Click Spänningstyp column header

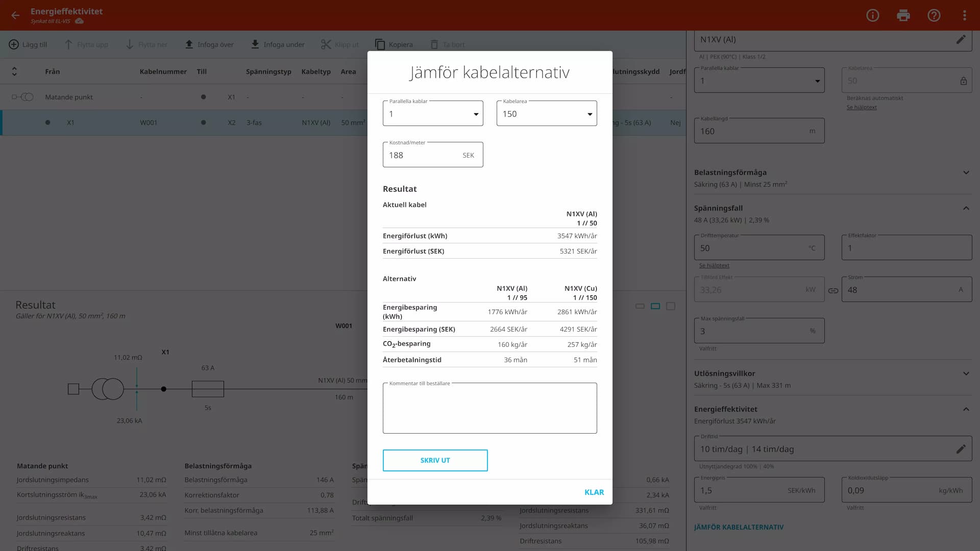tap(268, 71)
